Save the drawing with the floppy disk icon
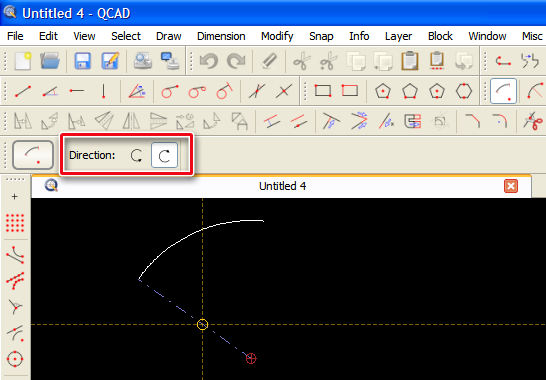The width and height of the screenshot is (546, 380). (83, 61)
